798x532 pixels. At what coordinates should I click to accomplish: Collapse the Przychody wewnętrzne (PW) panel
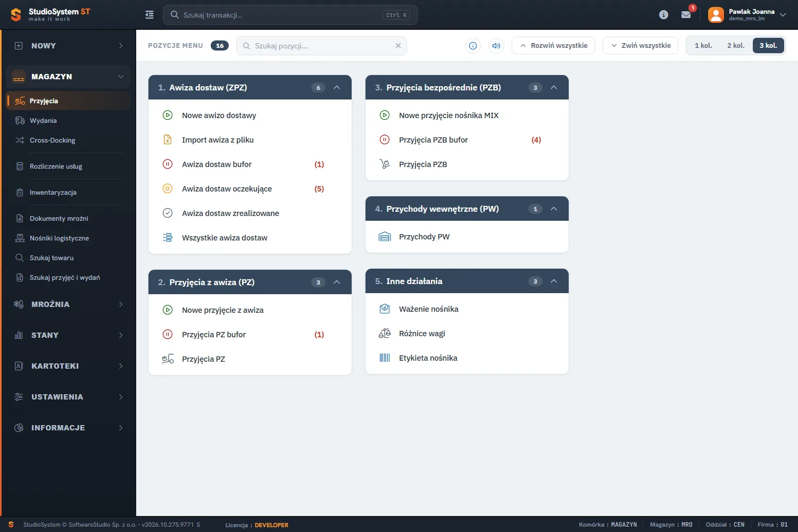(x=554, y=209)
